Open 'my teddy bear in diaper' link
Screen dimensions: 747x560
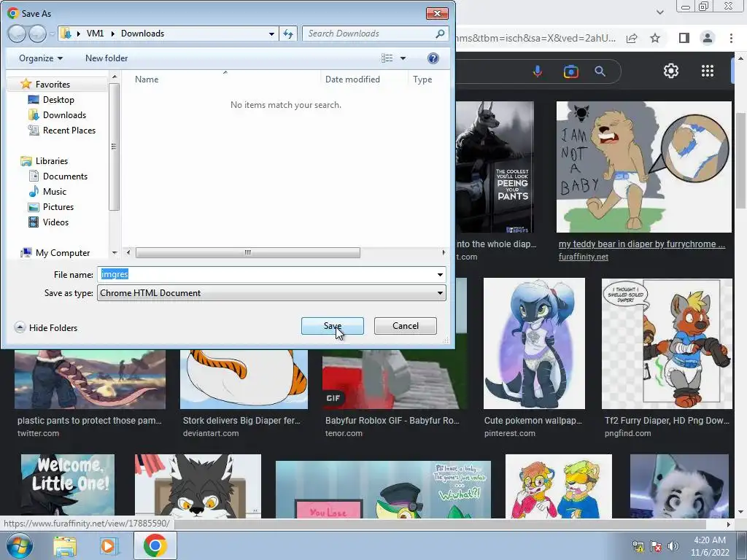point(642,244)
